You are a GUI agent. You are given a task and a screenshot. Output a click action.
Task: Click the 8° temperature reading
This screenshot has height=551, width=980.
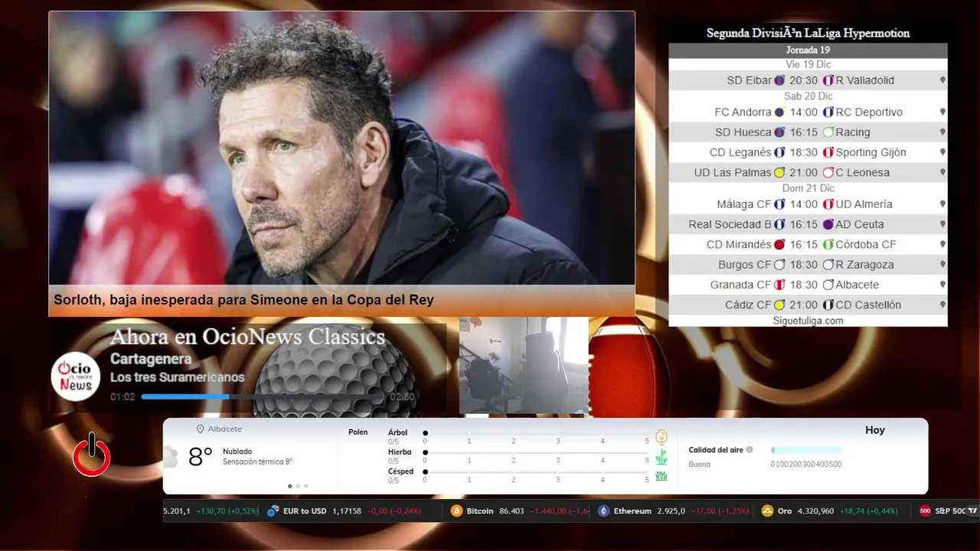tap(200, 457)
